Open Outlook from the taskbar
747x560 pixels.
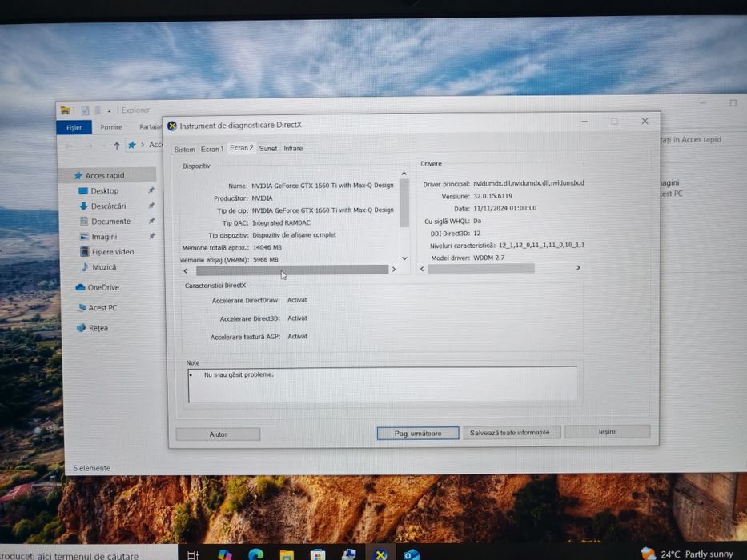point(412,554)
